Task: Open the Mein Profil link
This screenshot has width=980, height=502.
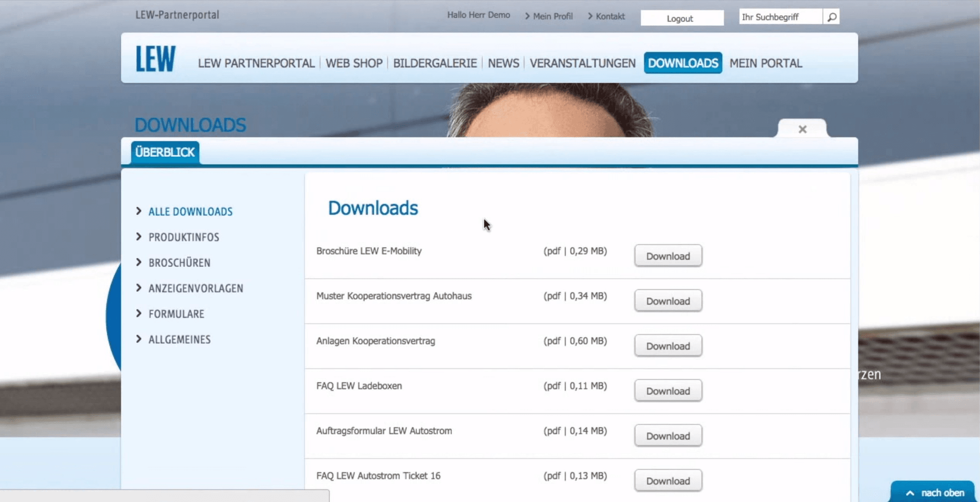Action: click(x=552, y=16)
